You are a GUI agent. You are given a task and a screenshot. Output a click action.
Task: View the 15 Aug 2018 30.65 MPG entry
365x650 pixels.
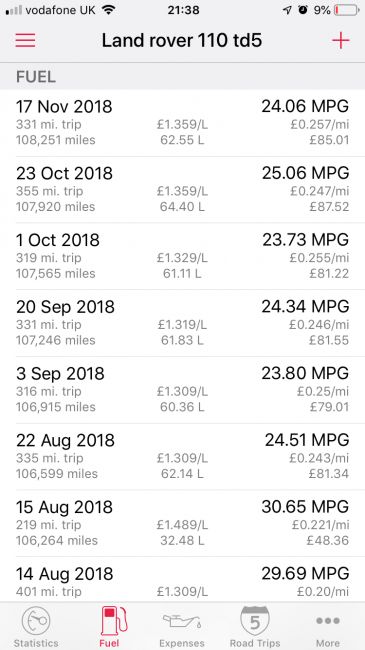182,524
